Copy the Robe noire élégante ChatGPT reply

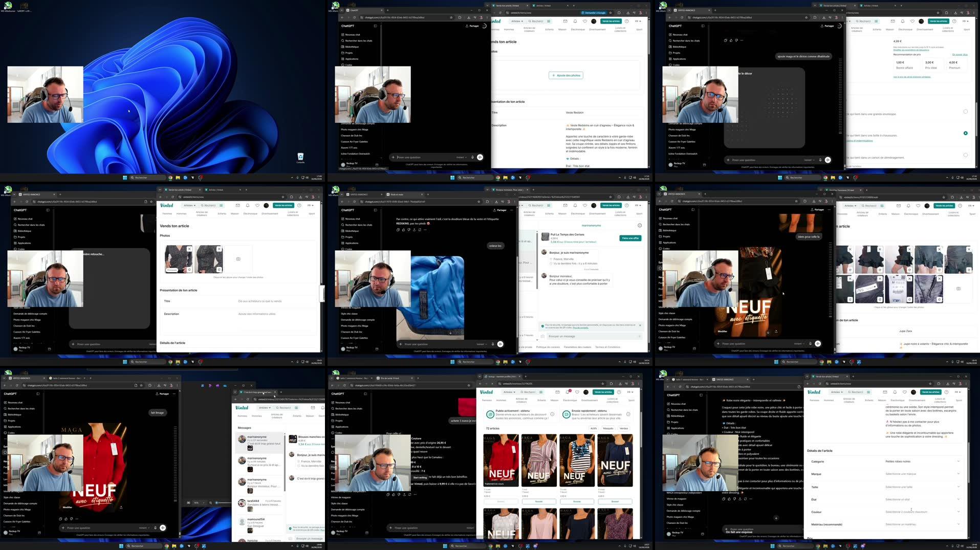pos(725,498)
